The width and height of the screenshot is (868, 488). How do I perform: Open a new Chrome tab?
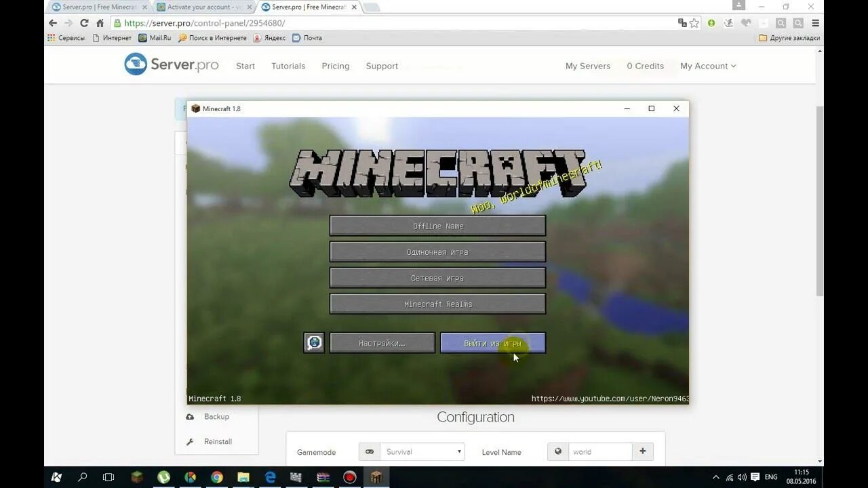point(372,7)
